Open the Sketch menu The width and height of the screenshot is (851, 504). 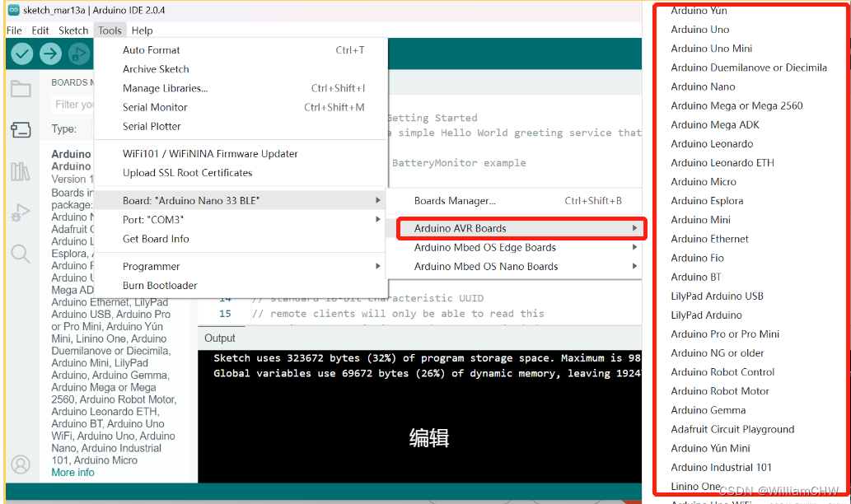[x=73, y=30]
